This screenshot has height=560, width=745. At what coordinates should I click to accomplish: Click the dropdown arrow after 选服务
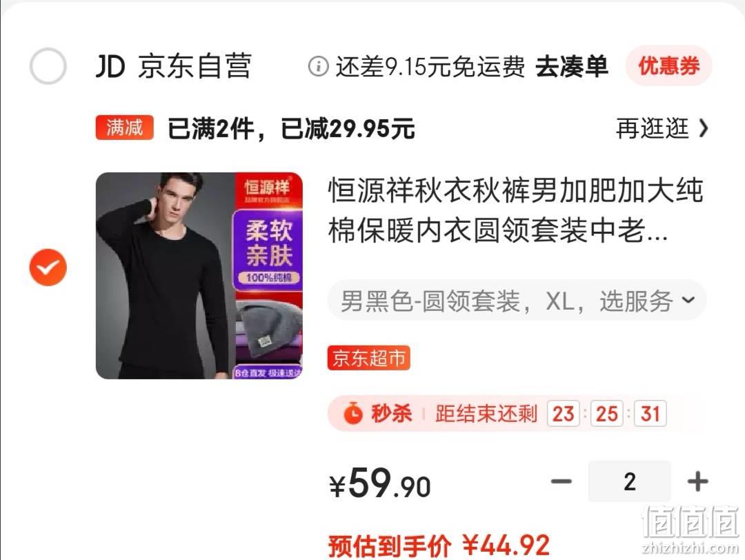(688, 300)
